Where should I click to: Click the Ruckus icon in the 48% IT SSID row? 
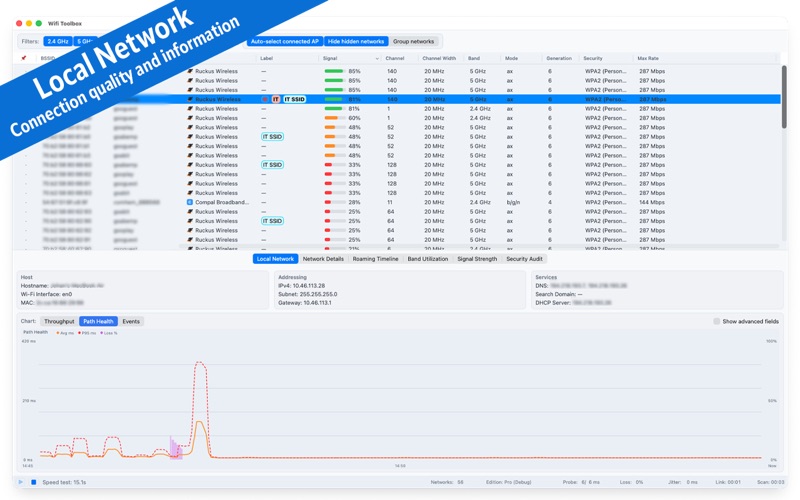(190, 137)
